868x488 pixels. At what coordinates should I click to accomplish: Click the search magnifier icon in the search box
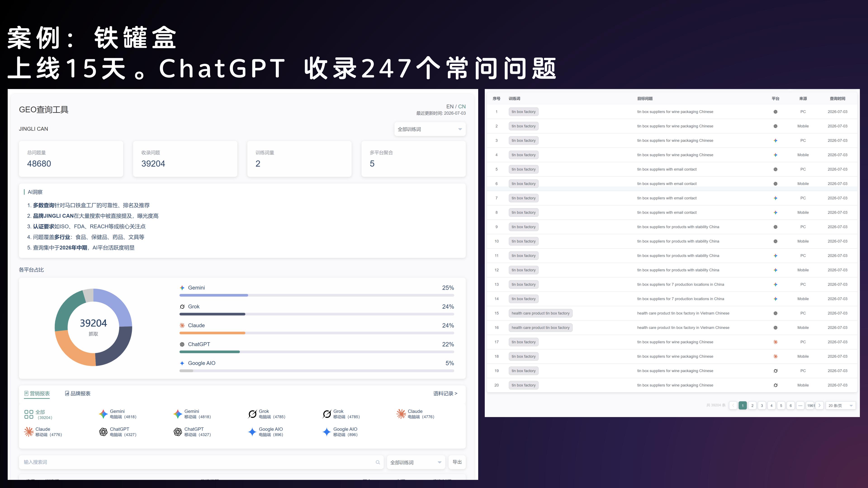pyautogui.click(x=378, y=462)
